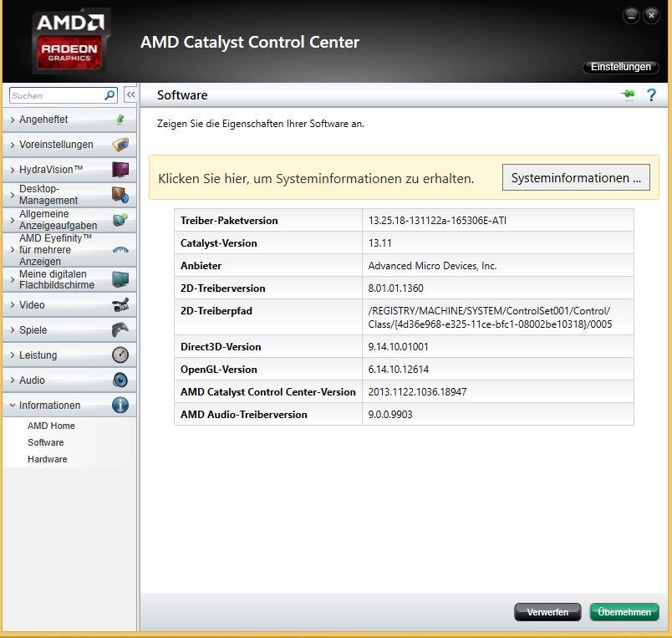
Task: Click the AMD Radeon Graphics logo
Action: (x=71, y=41)
